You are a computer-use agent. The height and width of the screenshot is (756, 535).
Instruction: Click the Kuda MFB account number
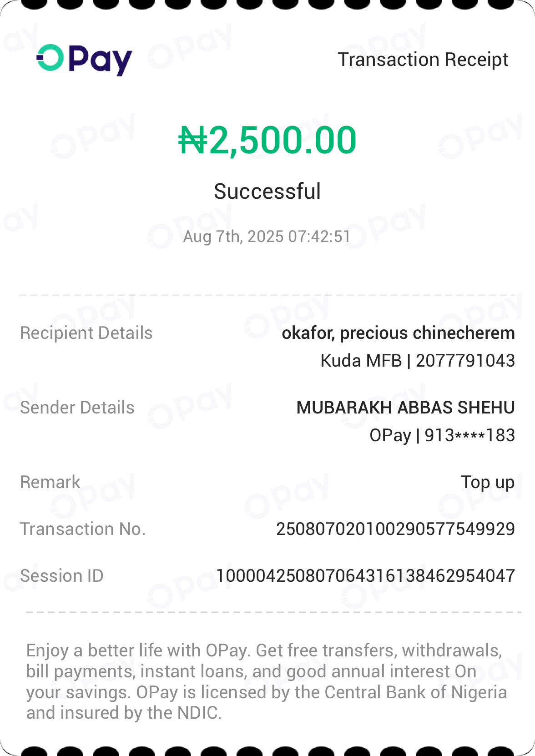tap(418, 361)
